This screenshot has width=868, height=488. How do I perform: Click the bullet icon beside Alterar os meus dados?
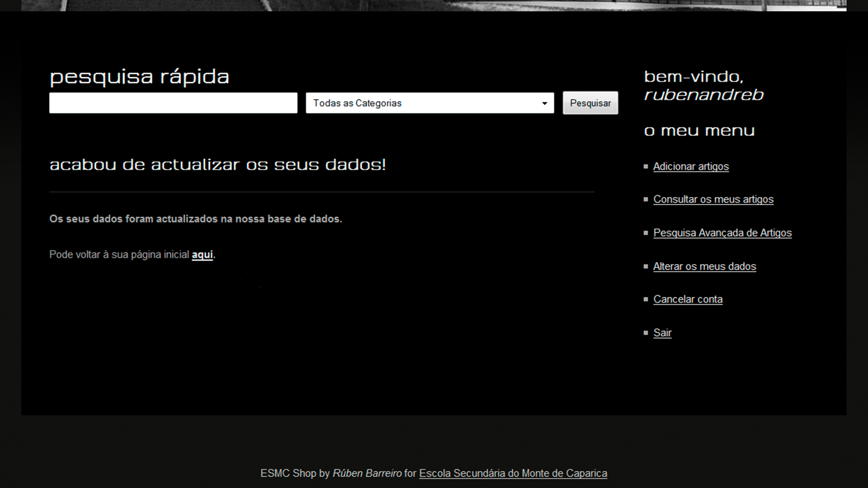click(x=646, y=267)
